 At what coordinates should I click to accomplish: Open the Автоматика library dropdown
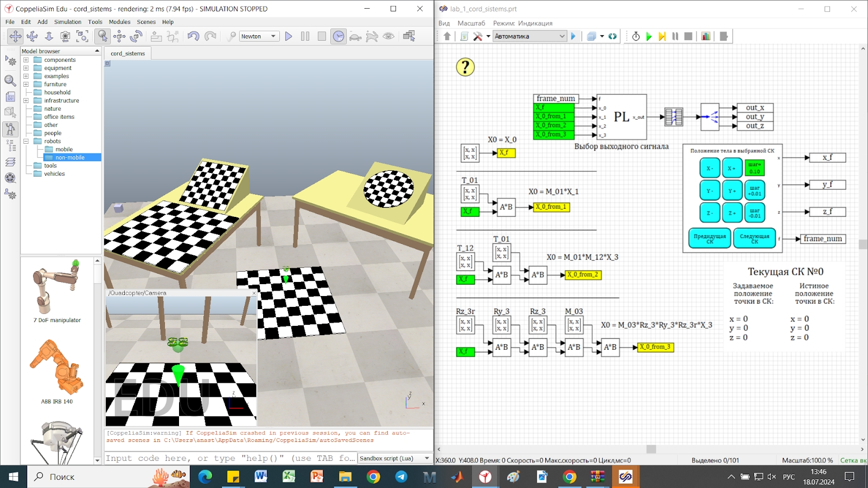coord(529,36)
